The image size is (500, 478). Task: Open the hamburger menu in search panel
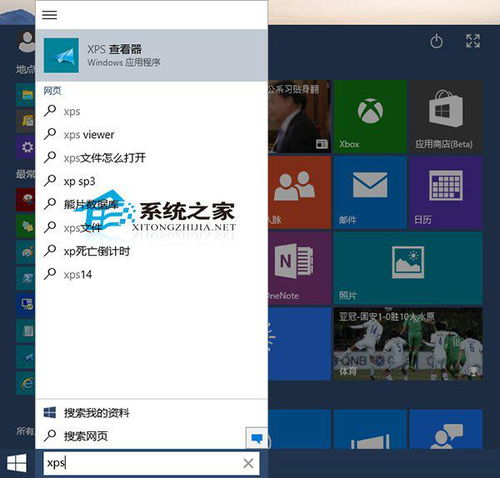tap(49, 15)
